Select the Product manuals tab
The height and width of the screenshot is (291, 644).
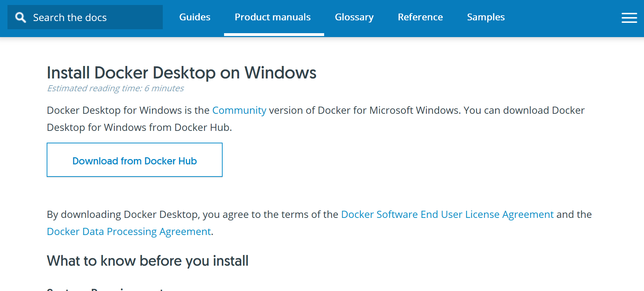(272, 17)
